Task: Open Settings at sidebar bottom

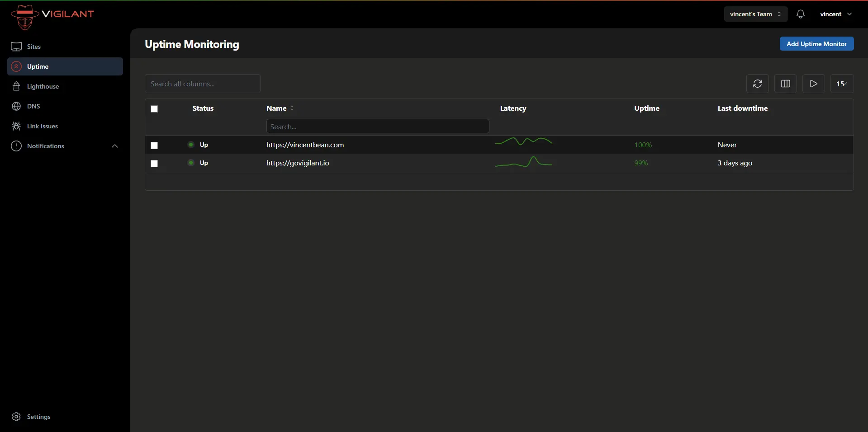Action: [x=65, y=417]
